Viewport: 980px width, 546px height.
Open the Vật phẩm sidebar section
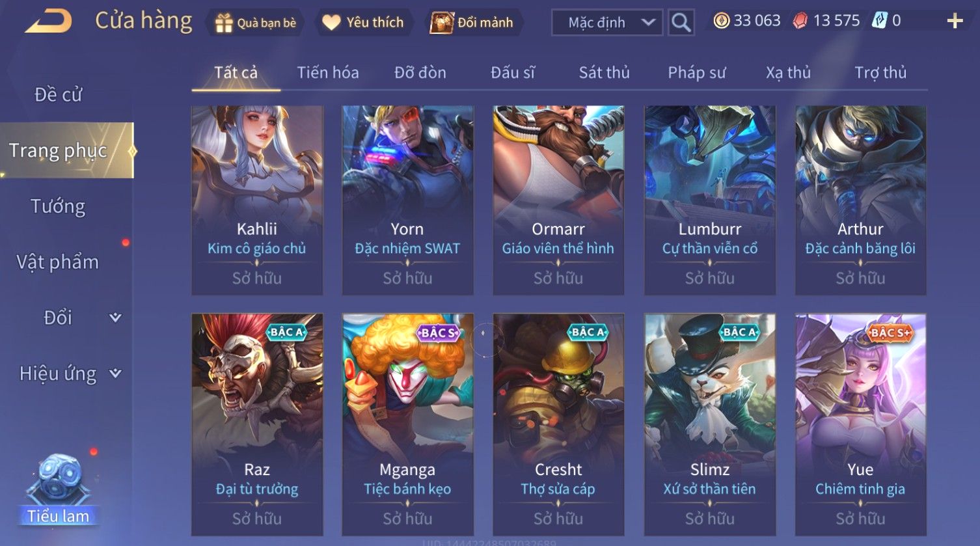(58, 262)
